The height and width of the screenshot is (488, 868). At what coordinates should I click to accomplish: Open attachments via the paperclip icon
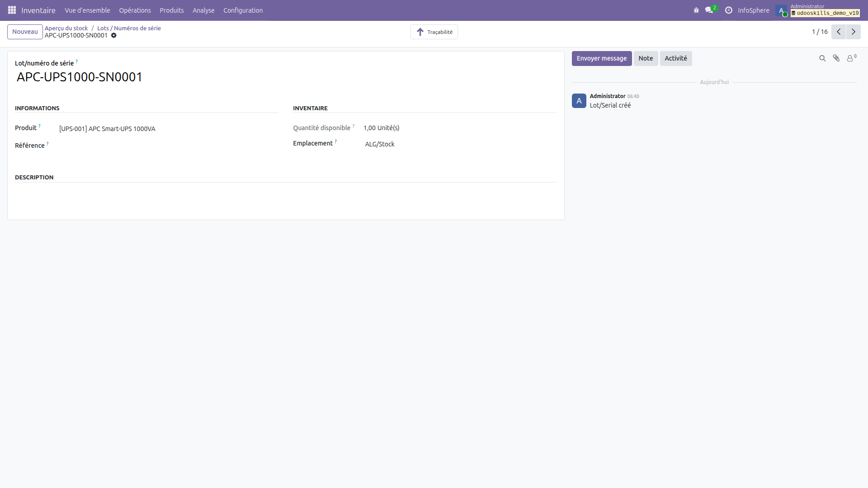click(x=836, y=58)
